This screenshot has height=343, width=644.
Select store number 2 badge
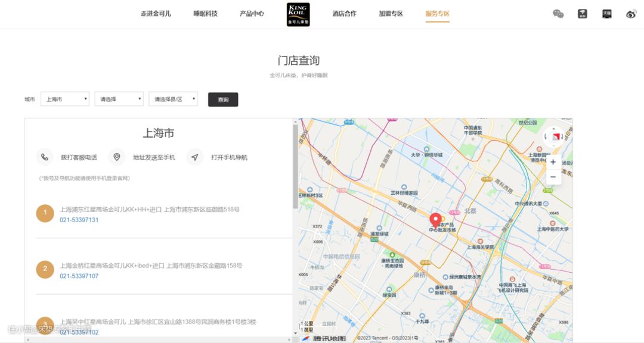(45, 269)
